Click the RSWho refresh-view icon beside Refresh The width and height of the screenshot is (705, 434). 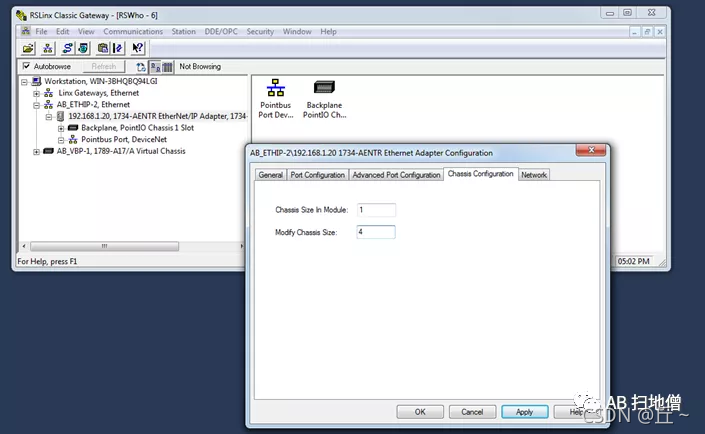click(x=141, y=67)
